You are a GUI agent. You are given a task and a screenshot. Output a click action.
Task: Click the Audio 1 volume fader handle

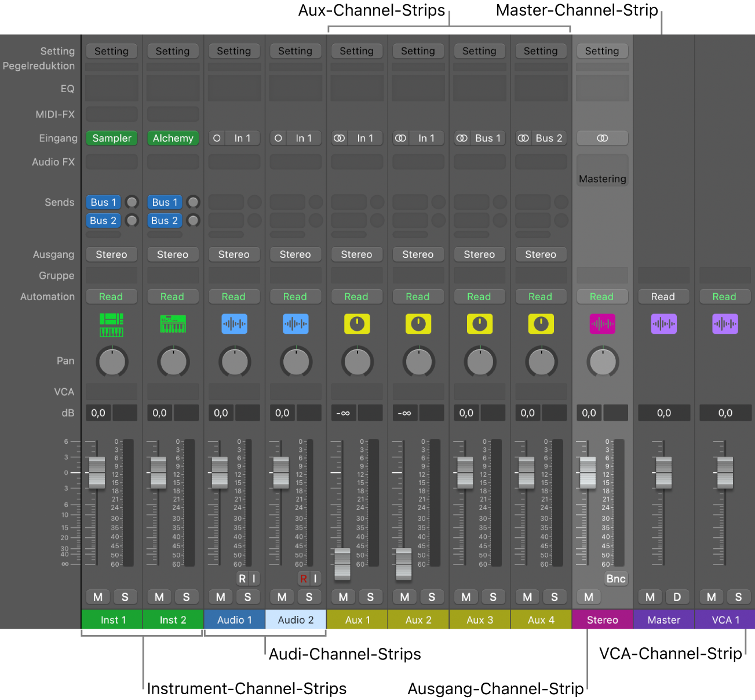(220, 472)
